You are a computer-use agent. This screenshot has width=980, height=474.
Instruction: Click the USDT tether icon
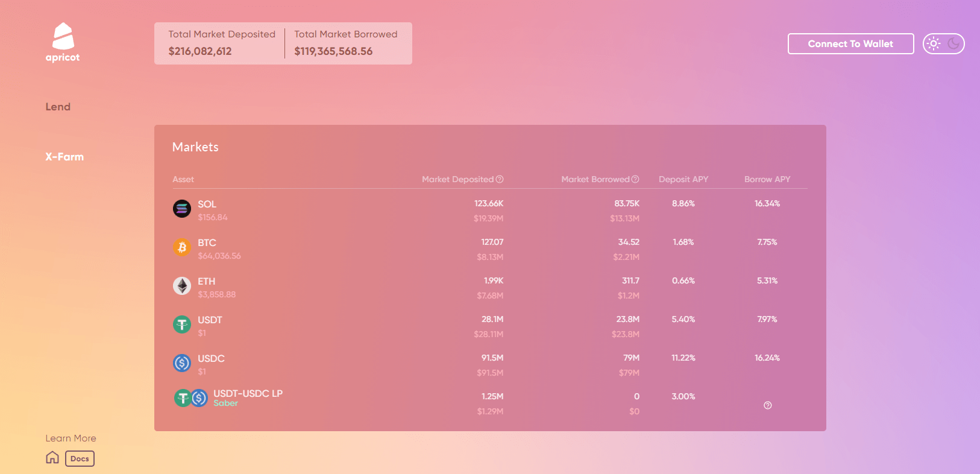point(182,324)
